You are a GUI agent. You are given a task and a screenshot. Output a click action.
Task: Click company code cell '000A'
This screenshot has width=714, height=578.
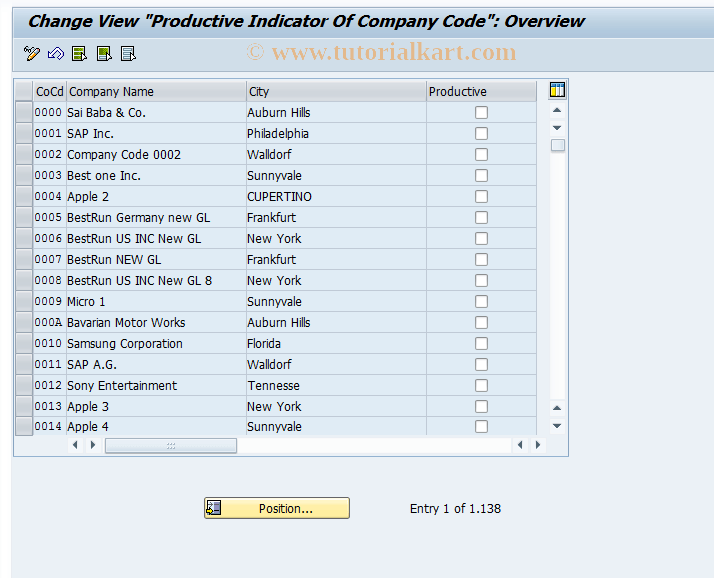click(x=48, y=322)
